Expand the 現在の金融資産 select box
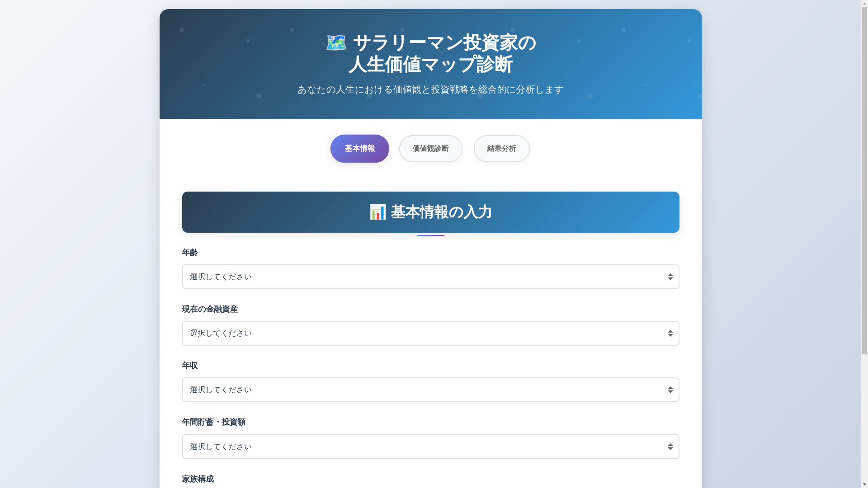The height and width of the screenshot is (488, 868). [430, 333]
